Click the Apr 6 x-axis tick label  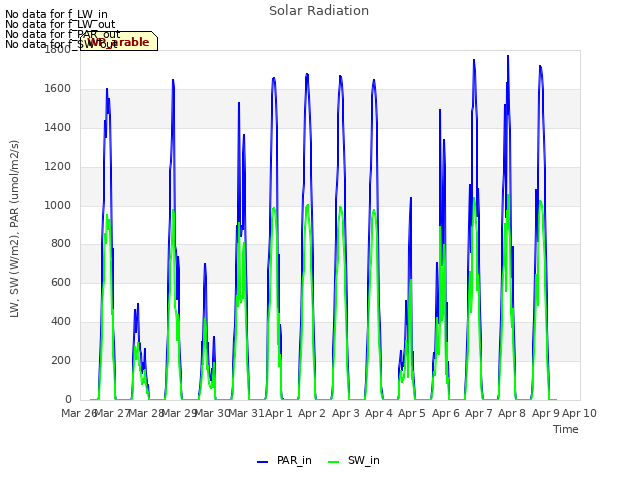pos(446,413)
